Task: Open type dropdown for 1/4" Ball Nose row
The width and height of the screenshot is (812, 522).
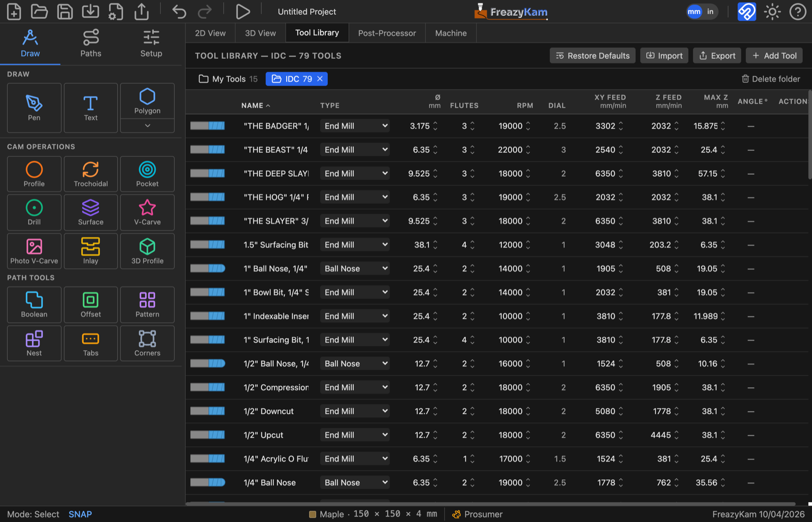Action: point(355,482)
